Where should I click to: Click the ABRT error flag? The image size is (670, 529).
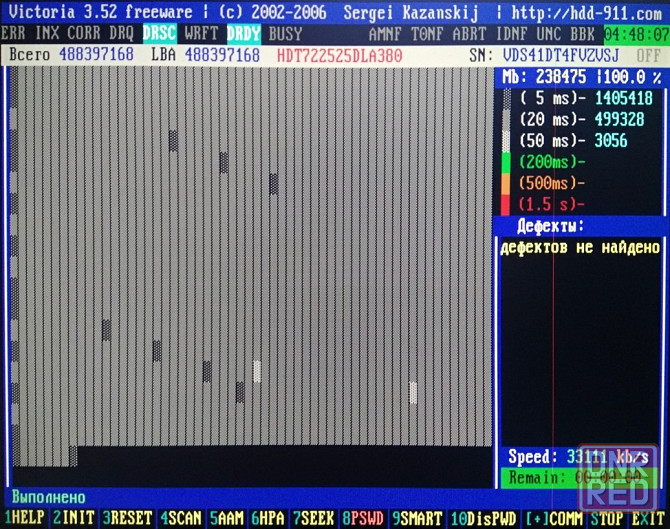[x=469, y=33]
